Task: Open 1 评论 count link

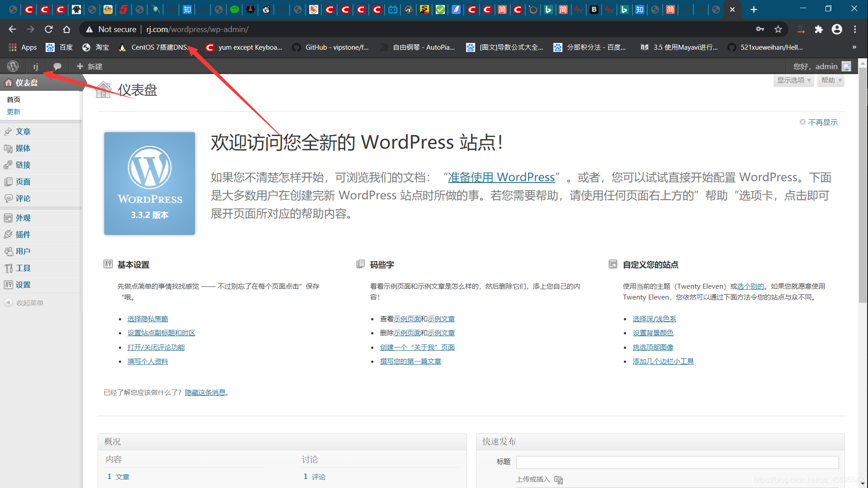Action: [314, 477]
